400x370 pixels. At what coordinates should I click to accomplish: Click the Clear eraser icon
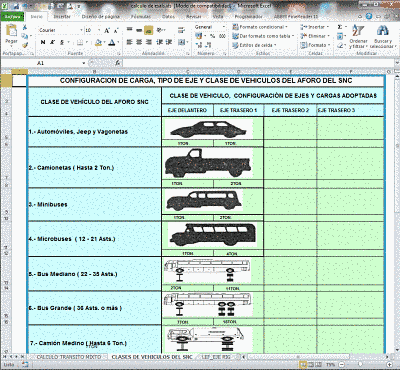pos(340,45)
